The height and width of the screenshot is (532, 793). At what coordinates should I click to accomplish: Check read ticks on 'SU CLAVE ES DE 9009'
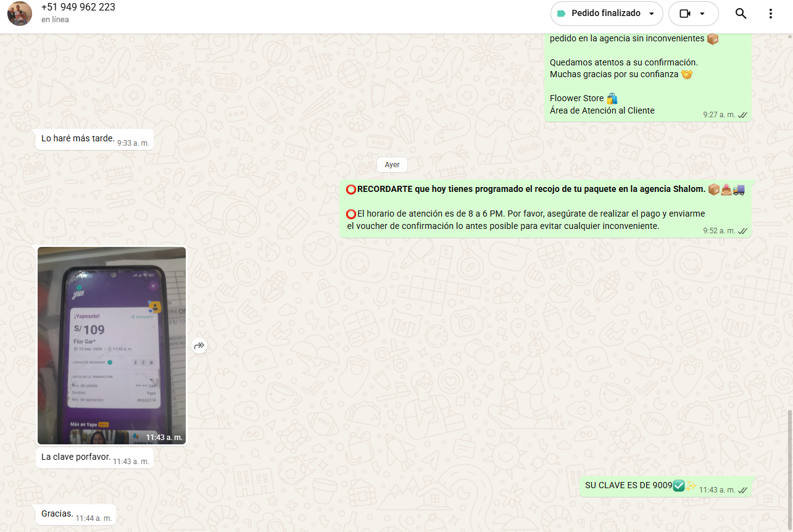pos(743,490)
